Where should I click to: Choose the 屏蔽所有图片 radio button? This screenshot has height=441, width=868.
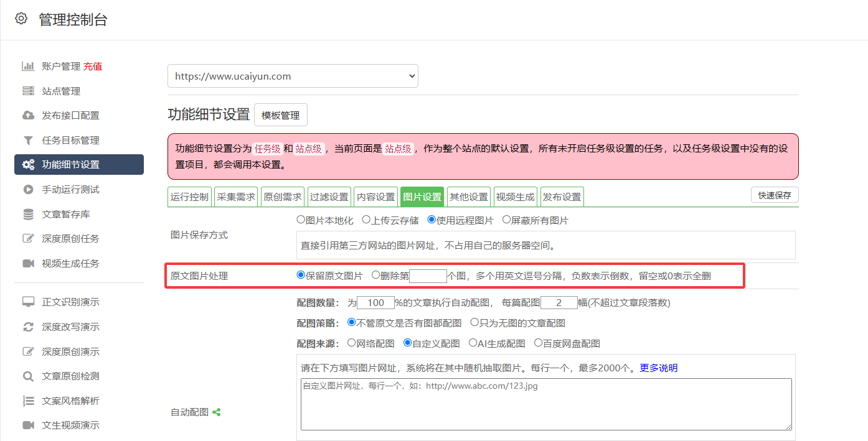tap(506, 220)
